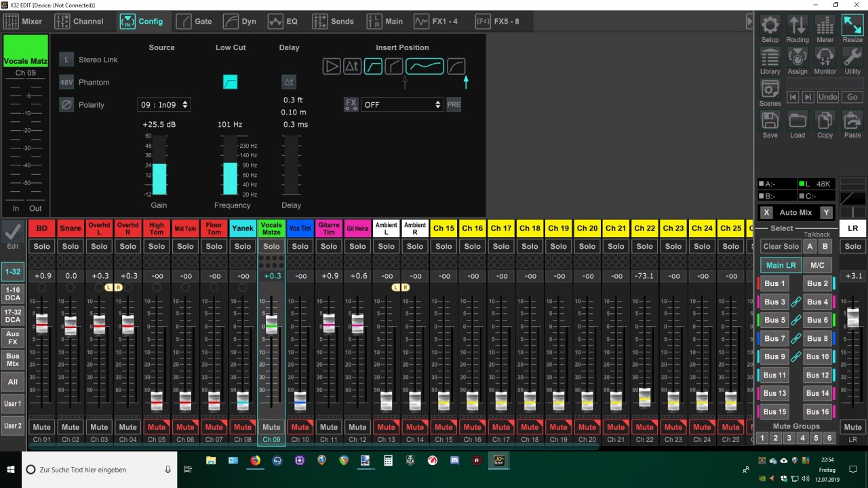Open the Assign knob icon
The image size is (868, 488).
point(797,57)
